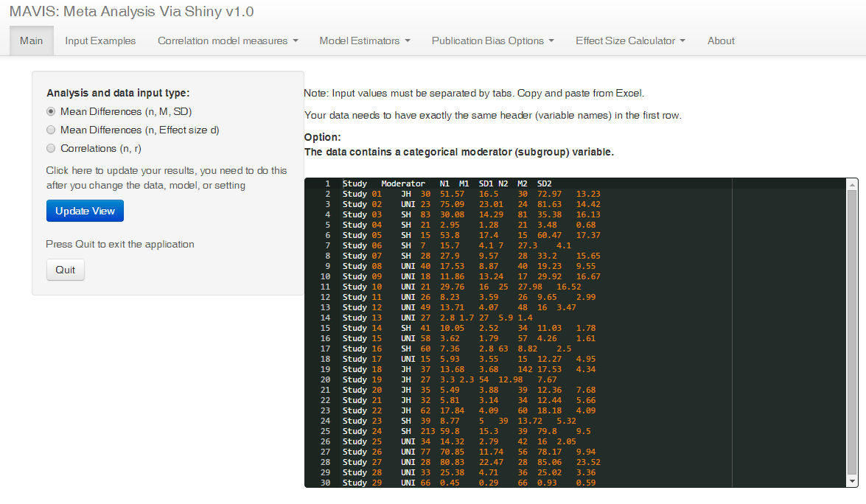
Task: Expand Effect Size Calculator dropdown
Action: point(630,41)
